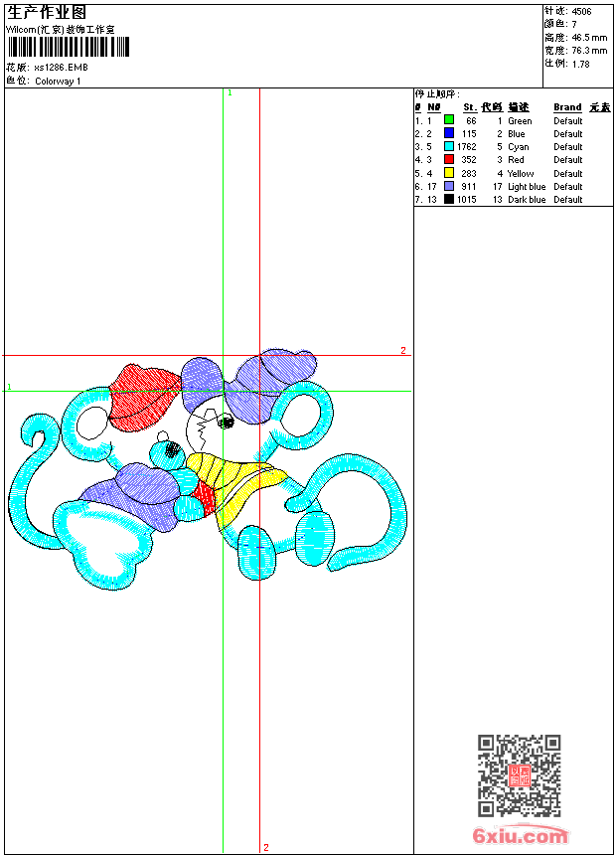The image size is (616, 855).
Task: Select the 'Green' description text
Action: (520, 121)
